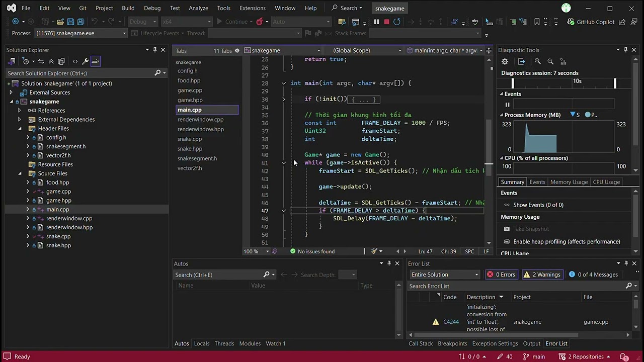Open the Debug configuration dropdown
This screenshot has width=644, height=362.
142,22
